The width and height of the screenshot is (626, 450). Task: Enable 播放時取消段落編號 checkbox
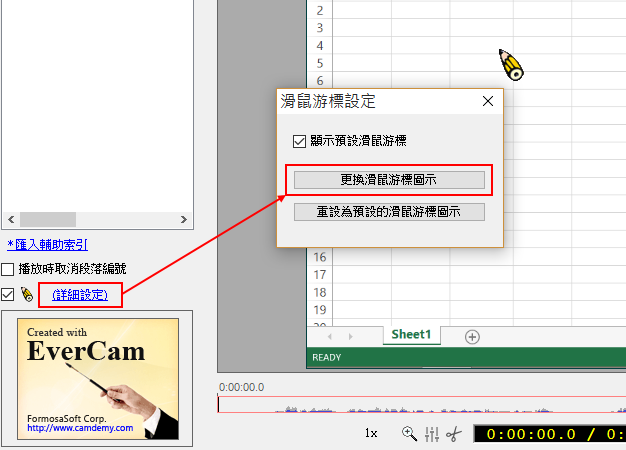[x=8, y=269]
